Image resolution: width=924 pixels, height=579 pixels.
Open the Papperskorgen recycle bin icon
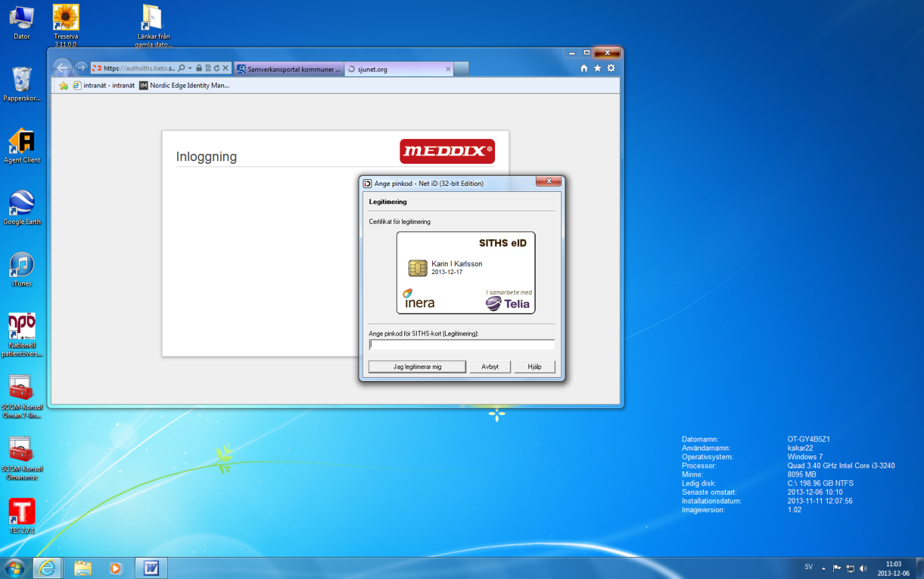click(x=22, y=84)
